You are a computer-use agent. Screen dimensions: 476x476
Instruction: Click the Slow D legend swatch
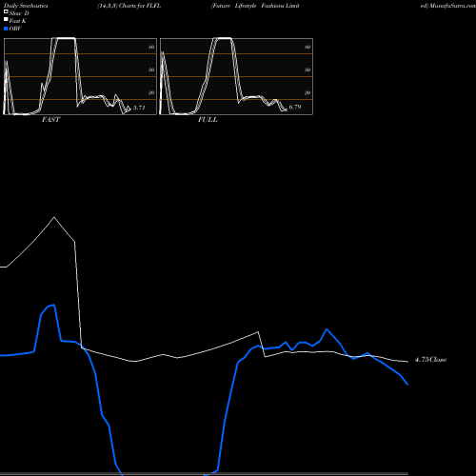[6, 12]
